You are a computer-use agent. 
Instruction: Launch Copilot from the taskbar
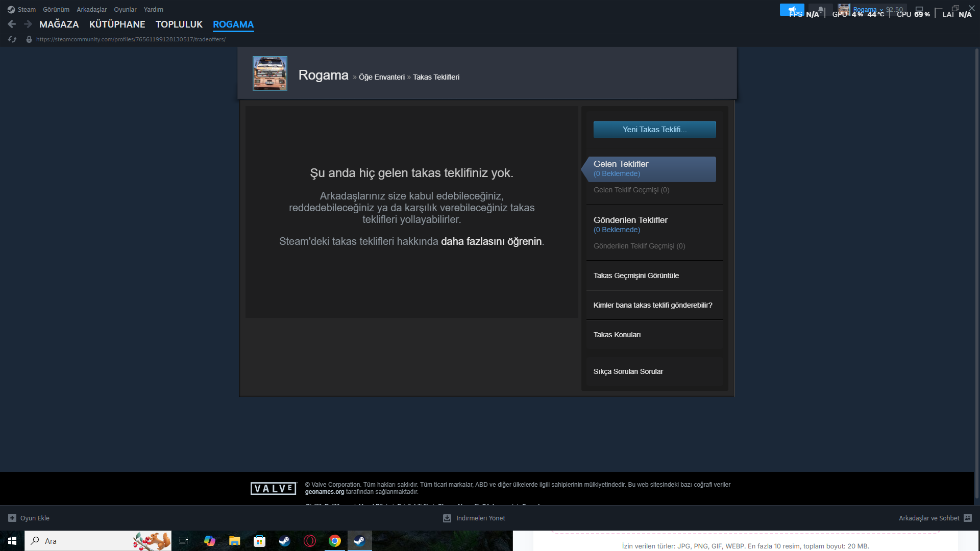click(209, 541)
